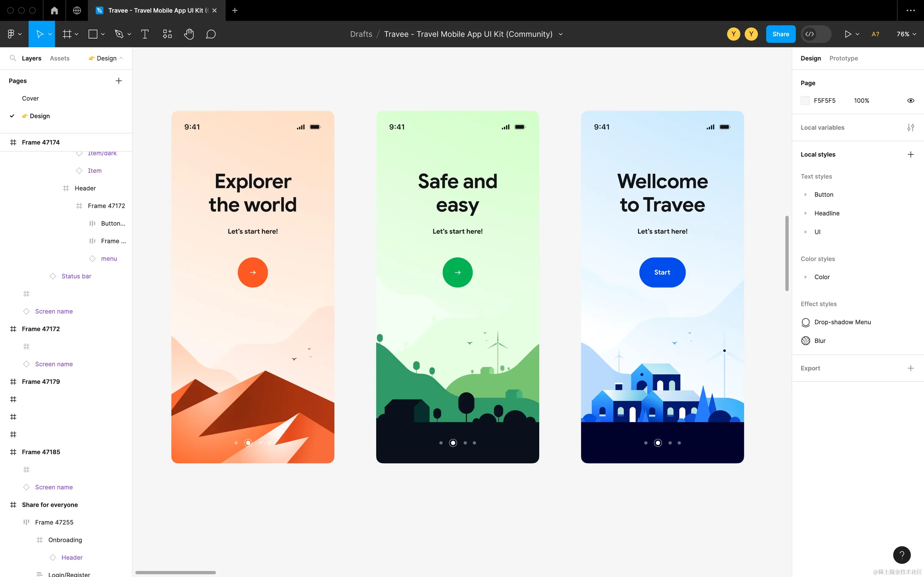The image size is (924, 577).
Task: Click the F5F5F5 page color swatch
Action: pos(805,101)
